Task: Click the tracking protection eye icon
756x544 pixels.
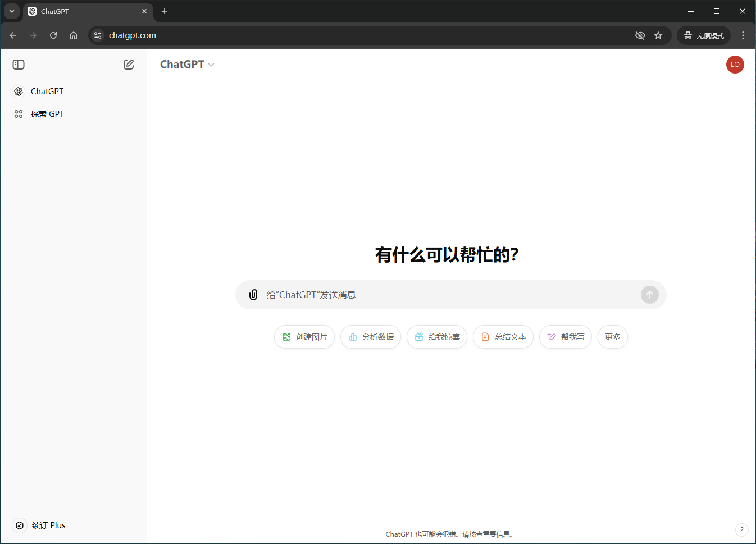Action: [x=640, y=35]
